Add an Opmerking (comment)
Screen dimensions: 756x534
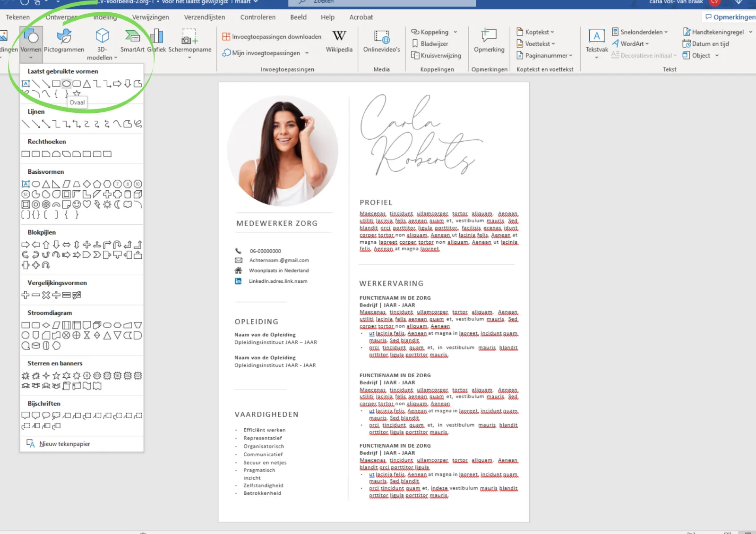pos(489,40)
